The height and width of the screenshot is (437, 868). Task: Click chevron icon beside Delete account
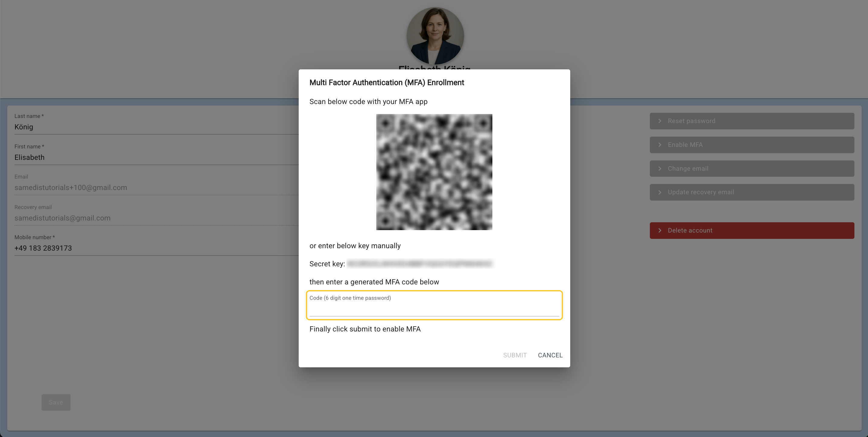point(660,230)
